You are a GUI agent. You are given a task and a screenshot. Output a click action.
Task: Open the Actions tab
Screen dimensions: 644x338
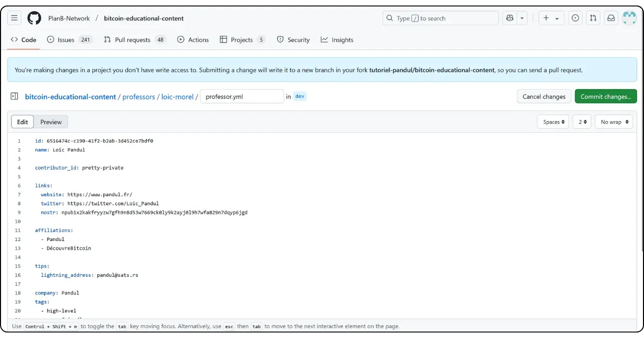coord(193,40)
